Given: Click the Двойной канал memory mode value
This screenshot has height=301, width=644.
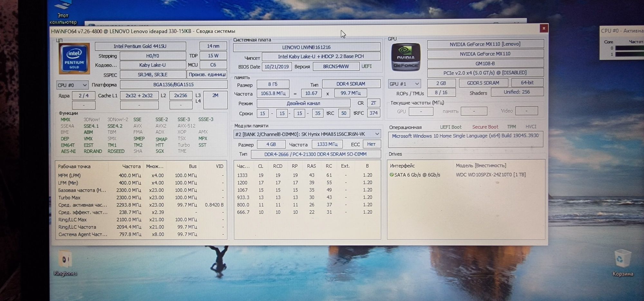Looking at the screenshot, I should point(303,103).
